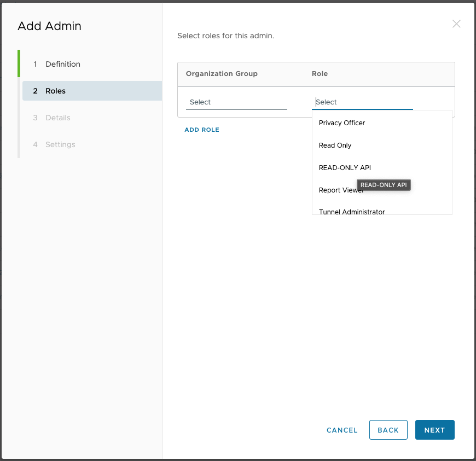Click the READ-ONLY API tooltip
The image size is (476, 461).
pos(384,185)
